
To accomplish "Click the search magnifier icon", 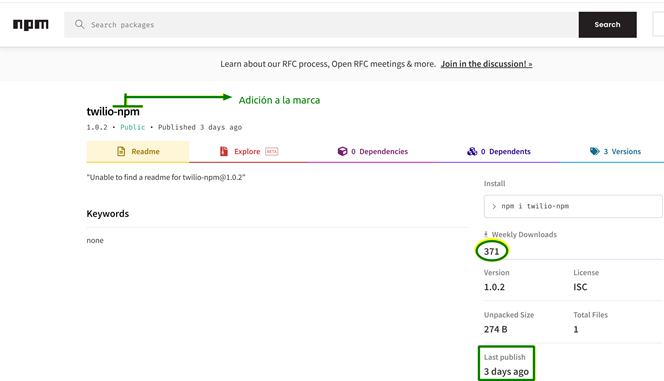I will [x=79, y=24].
